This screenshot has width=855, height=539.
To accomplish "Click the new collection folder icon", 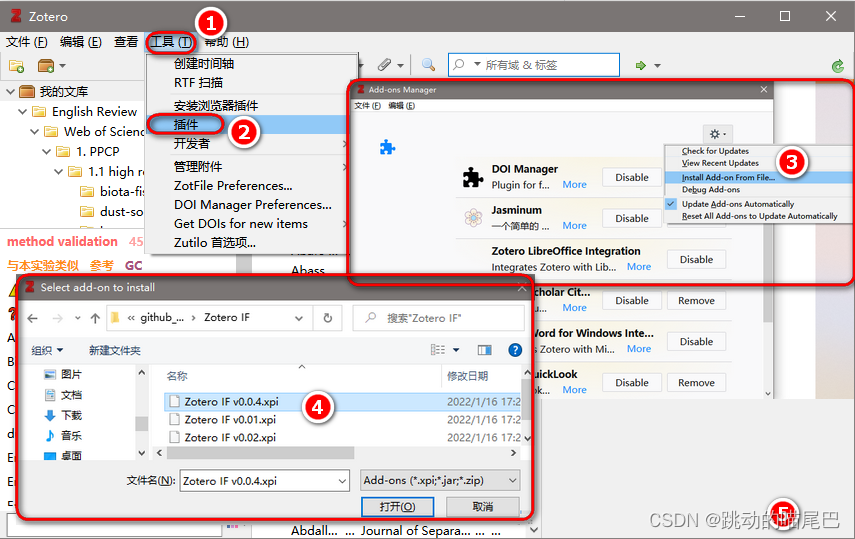I will (16, 66).
